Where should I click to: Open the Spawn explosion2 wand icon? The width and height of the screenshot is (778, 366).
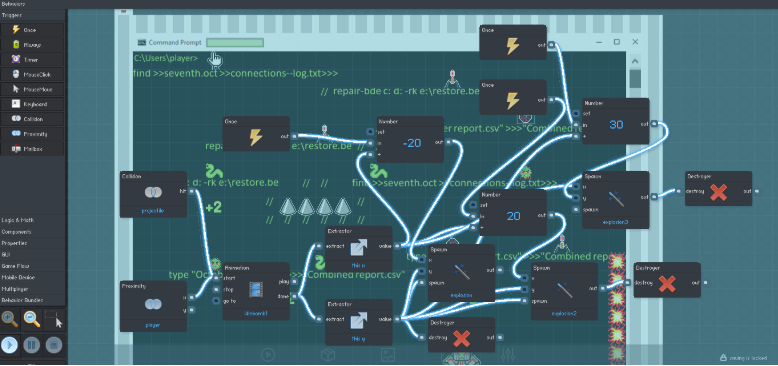[564, 290]
